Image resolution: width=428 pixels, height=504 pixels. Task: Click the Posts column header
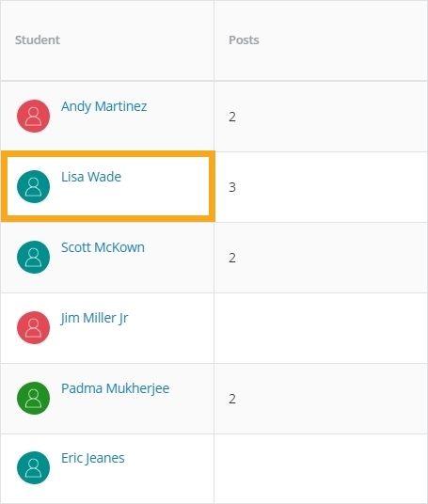tap(244, 39)
